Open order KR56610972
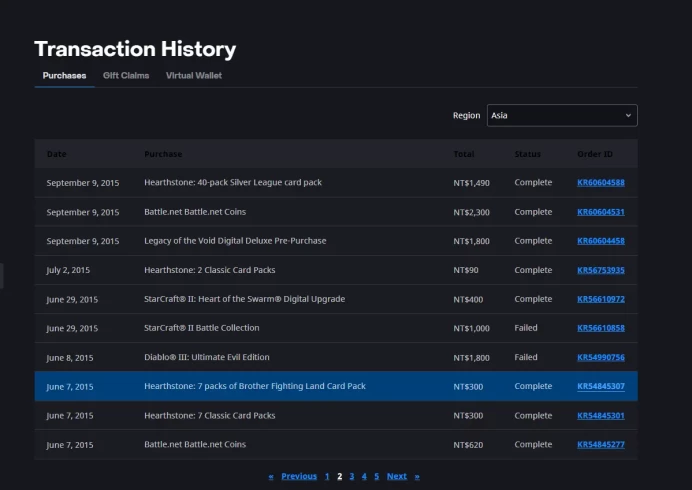This screenshot has width=692, height=490. click(601, 299)
